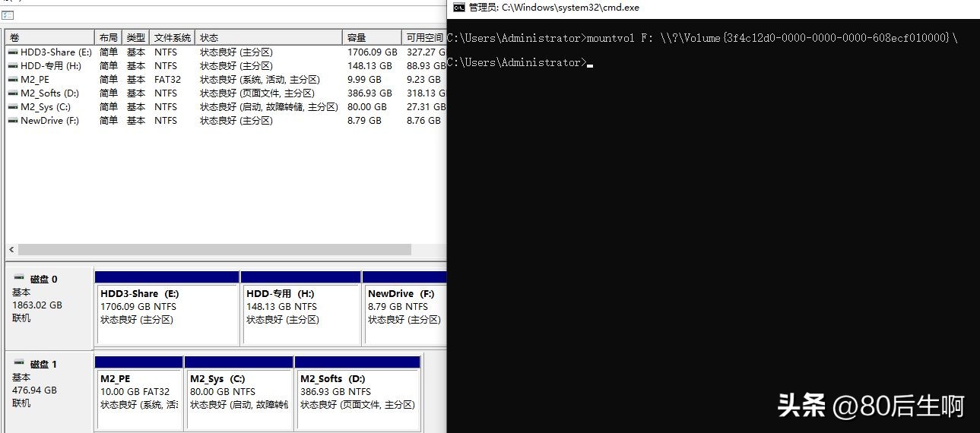The width and height of the screenshot is (980, 433).
Task: Click the 80.00 GB capacity cell
Action: coord(367,107)
